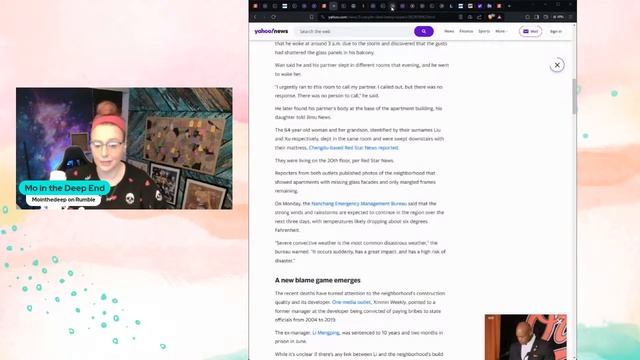Click the paragraph starting Reporters from both outlets
The width and height of the screenshot is (640, 360).
[355, 182]
